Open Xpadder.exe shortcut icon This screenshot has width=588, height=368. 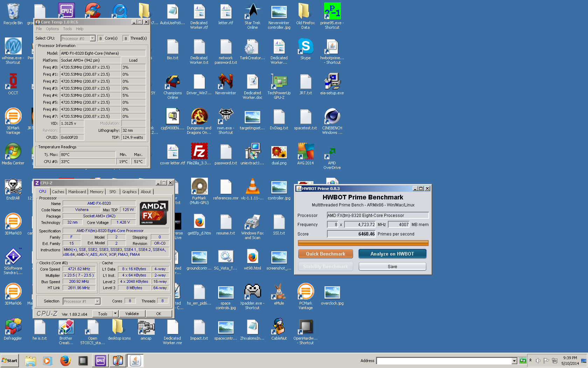[252, 296]
